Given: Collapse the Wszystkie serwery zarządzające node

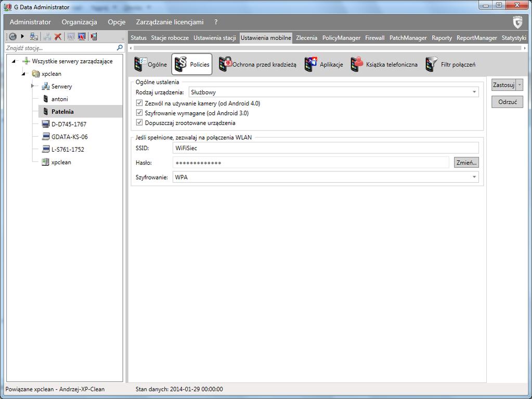Looking at the screenshot, I should [14, 61].
